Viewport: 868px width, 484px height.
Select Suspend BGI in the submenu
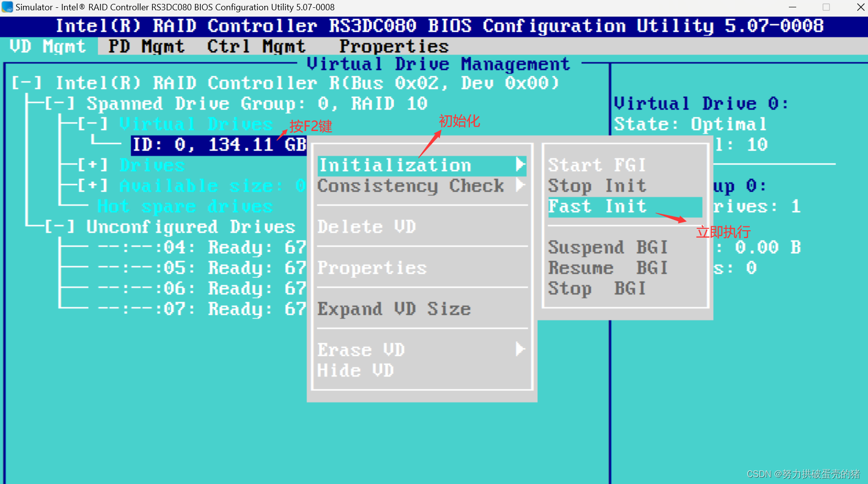[x=608, y=247]
